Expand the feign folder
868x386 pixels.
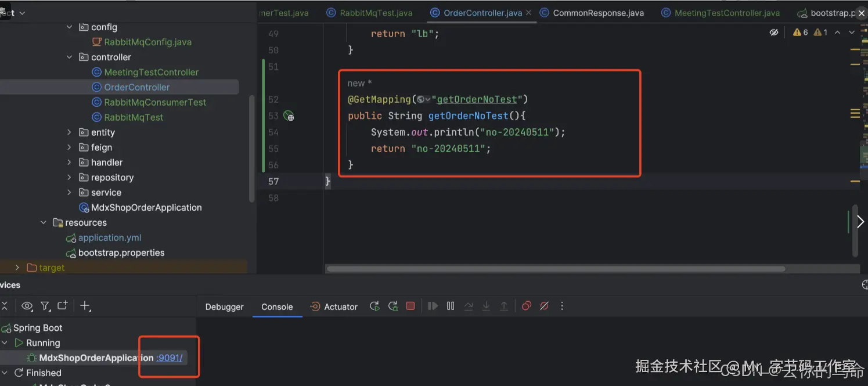click(70, 147)
